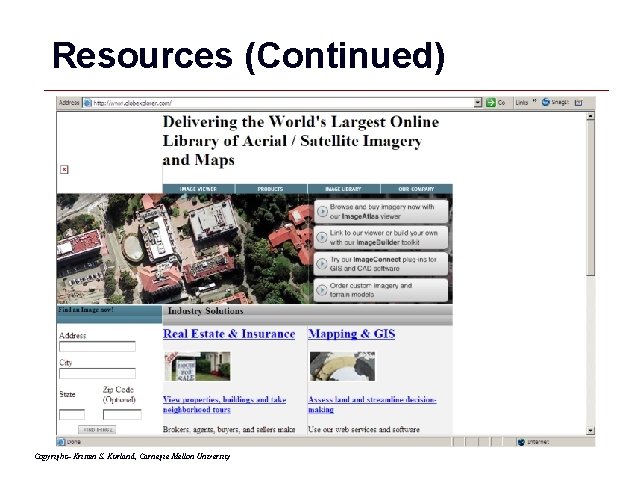The image size is (640, 480).
Task: Click the Zip Code input field
Action: point(122,415)
